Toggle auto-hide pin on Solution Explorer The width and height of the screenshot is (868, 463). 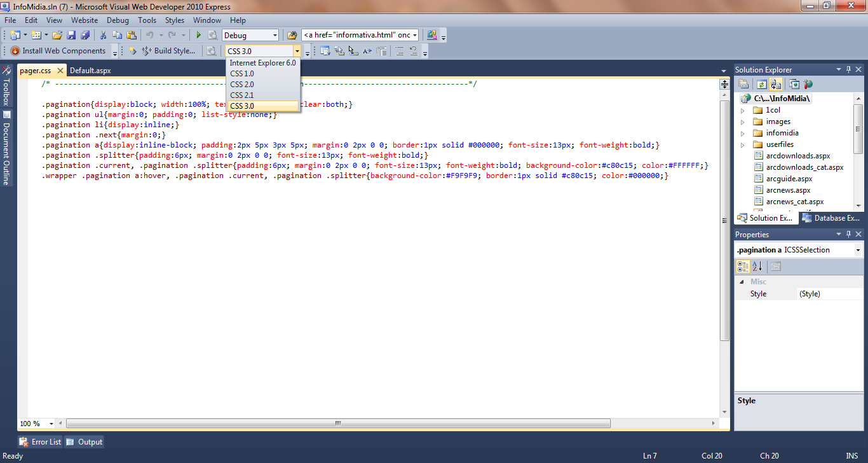pos(848,69)
